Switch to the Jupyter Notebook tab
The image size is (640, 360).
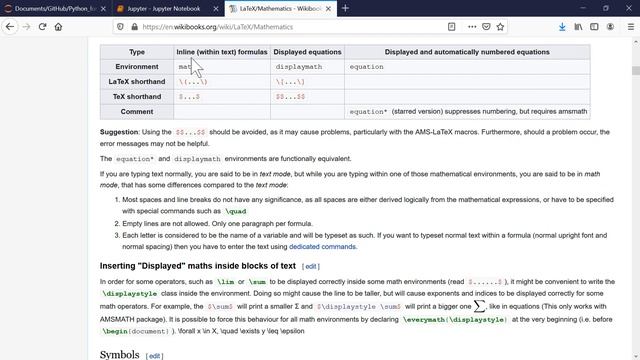(x=168, y=9)
